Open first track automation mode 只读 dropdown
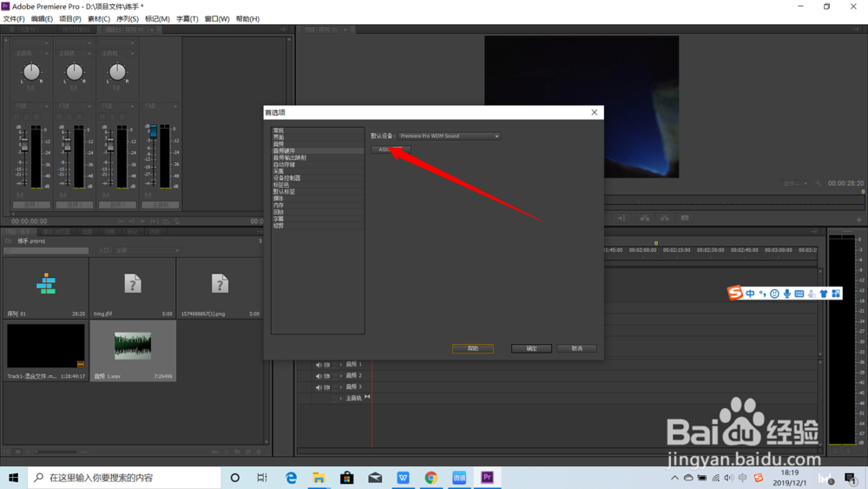868x489 pixels. 31,106
